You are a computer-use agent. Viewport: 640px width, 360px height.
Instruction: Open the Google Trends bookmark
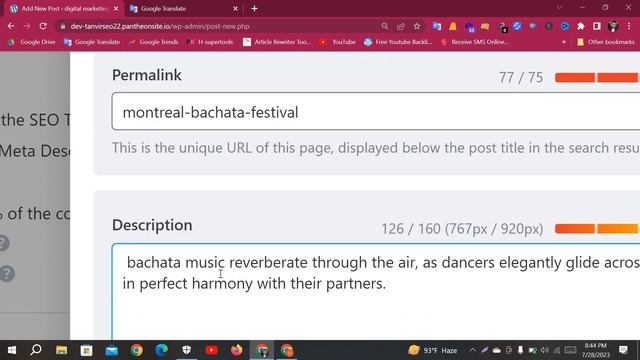pos(153,42)
